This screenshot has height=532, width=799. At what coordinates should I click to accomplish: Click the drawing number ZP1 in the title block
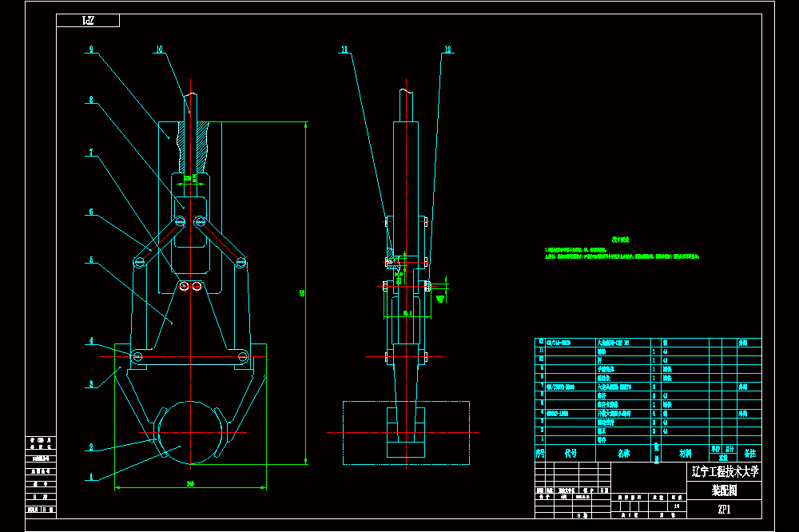725,509
